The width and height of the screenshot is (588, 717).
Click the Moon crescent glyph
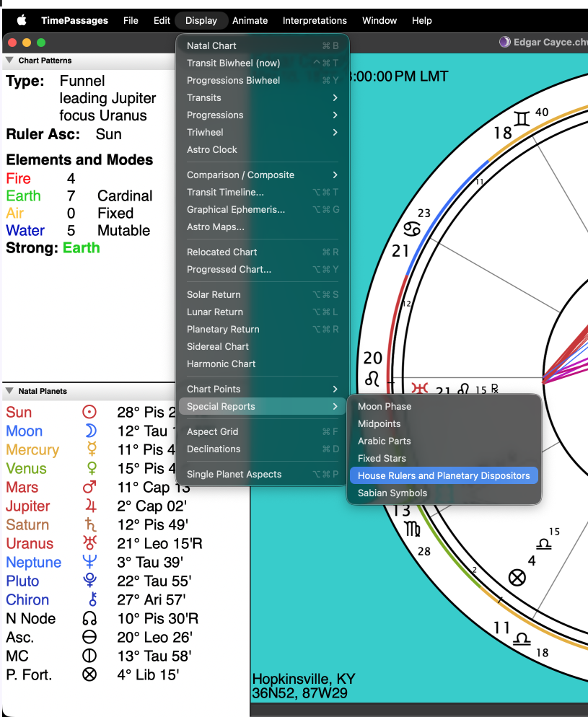(90, 431)
